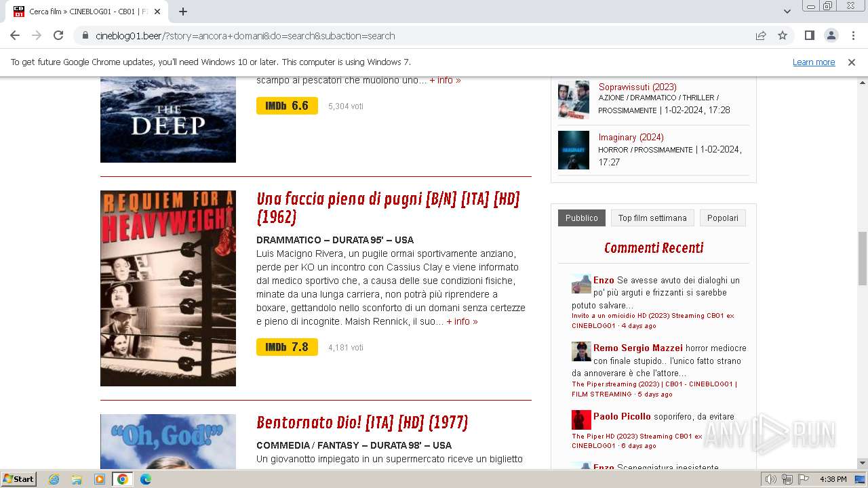Open the volume control in system tray
This screenshot has width=868, height=488.
tap(771, 479)
